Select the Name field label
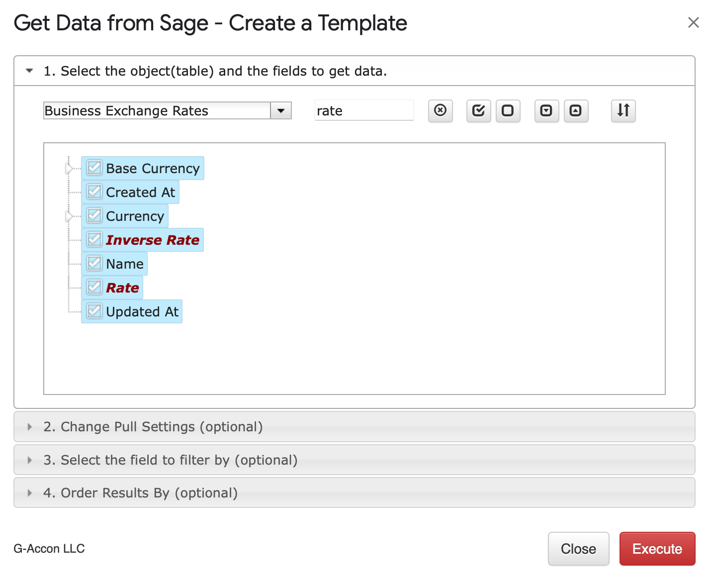712x588 pixels. (125, 264)
